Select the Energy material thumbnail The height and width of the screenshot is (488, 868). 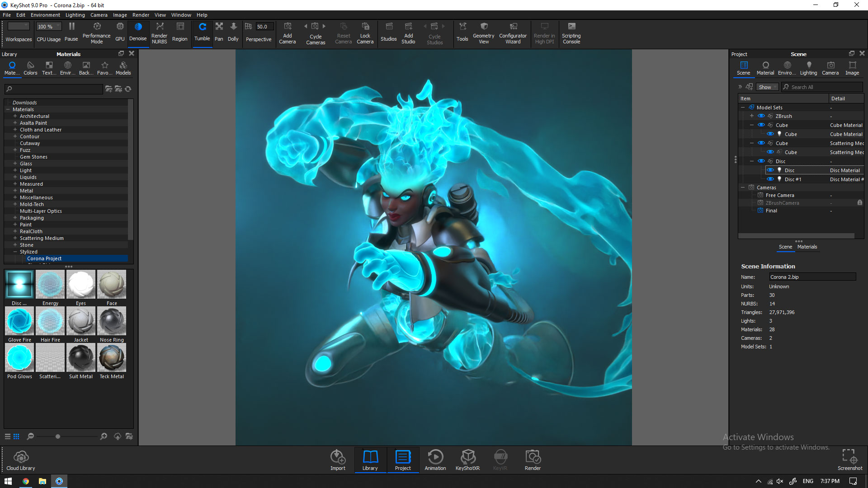(50, 285)
